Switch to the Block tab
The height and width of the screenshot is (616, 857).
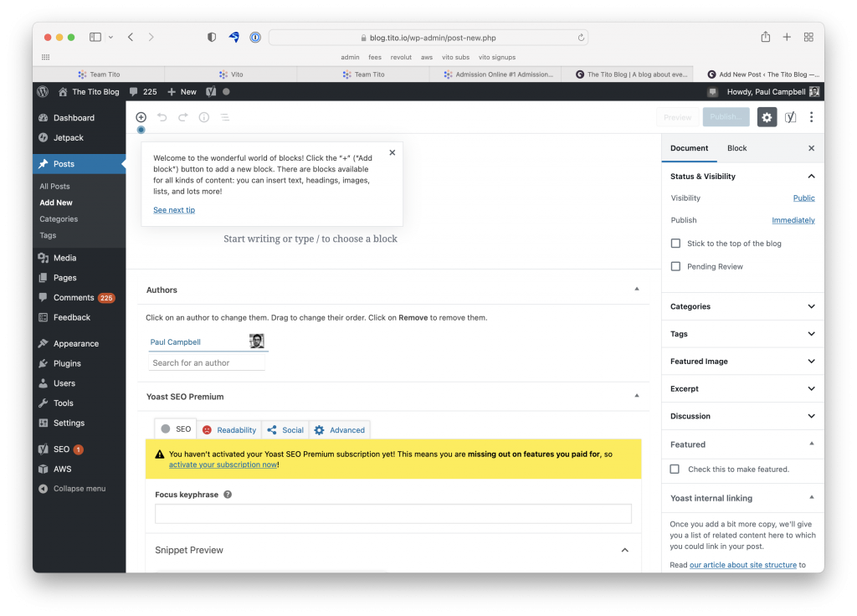pos(736,148)
